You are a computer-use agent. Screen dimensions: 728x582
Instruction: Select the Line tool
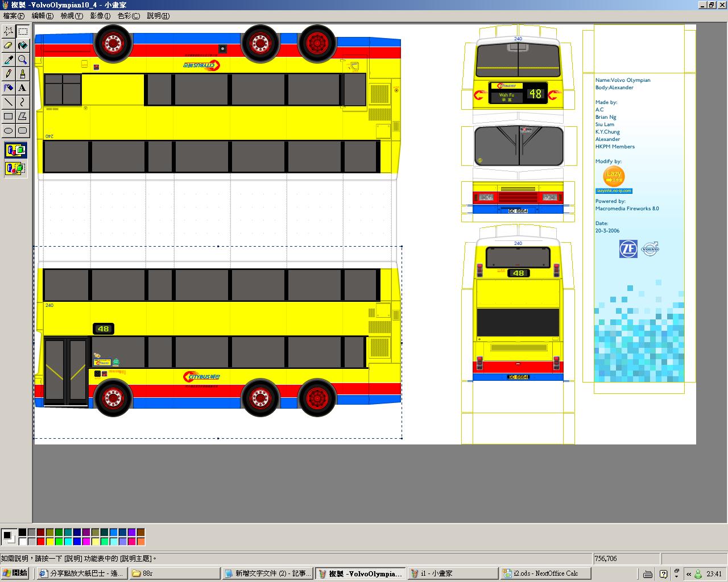(x=9, y=102)
